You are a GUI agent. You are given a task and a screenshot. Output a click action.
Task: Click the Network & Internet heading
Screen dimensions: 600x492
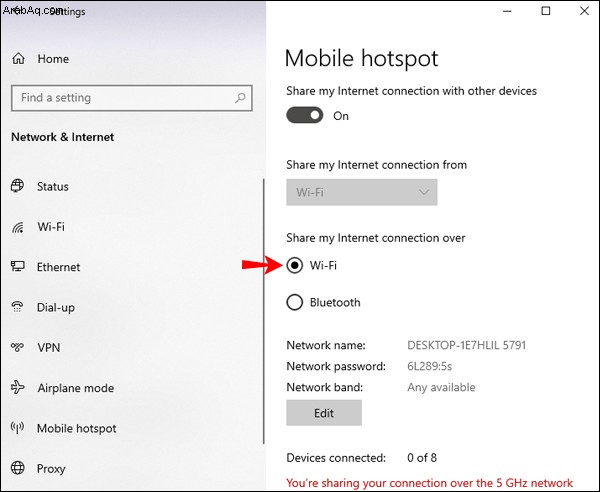tap(62, 137)
